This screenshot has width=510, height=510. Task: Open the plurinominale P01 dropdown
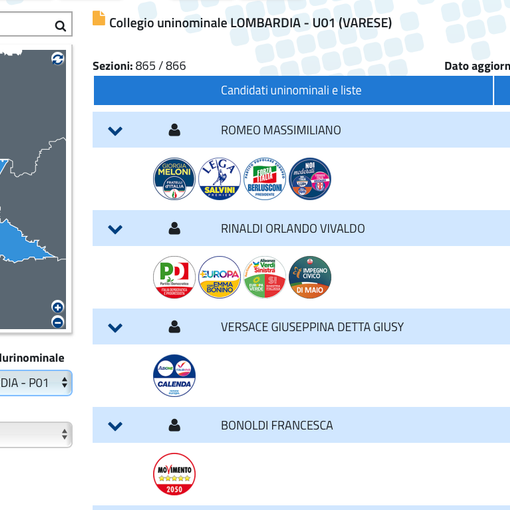(35, 383)
